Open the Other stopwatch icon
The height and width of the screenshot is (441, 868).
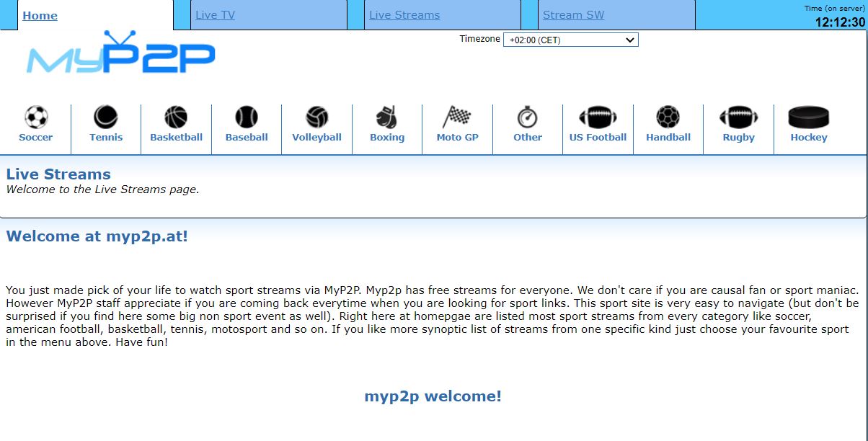point(528,117)
